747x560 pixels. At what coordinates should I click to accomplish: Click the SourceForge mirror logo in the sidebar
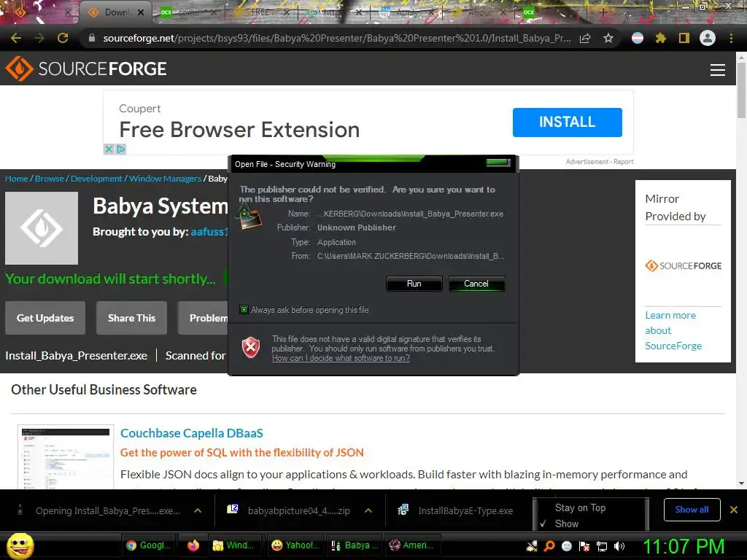683,265
